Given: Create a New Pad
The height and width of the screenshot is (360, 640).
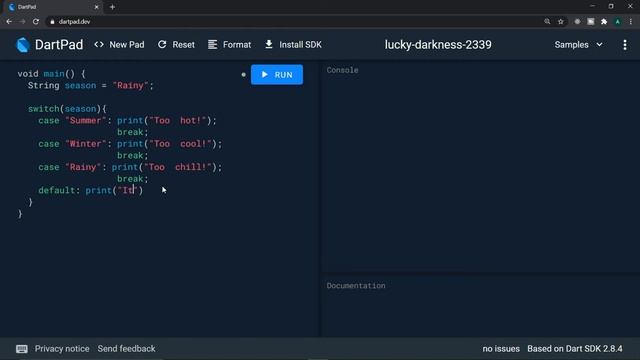Looking at the screenshot, I should (119, 44).
